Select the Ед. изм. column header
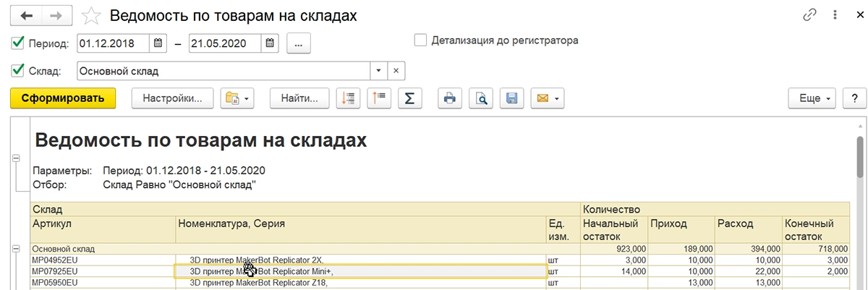868x290 pixels. click(x=563, y=229)
